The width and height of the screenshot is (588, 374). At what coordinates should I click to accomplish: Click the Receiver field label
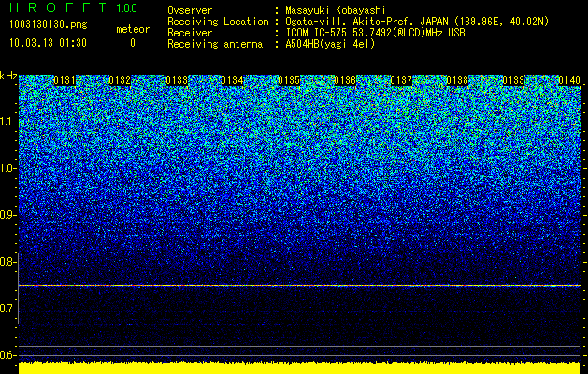pyautogui.click(x=190, y=33)
